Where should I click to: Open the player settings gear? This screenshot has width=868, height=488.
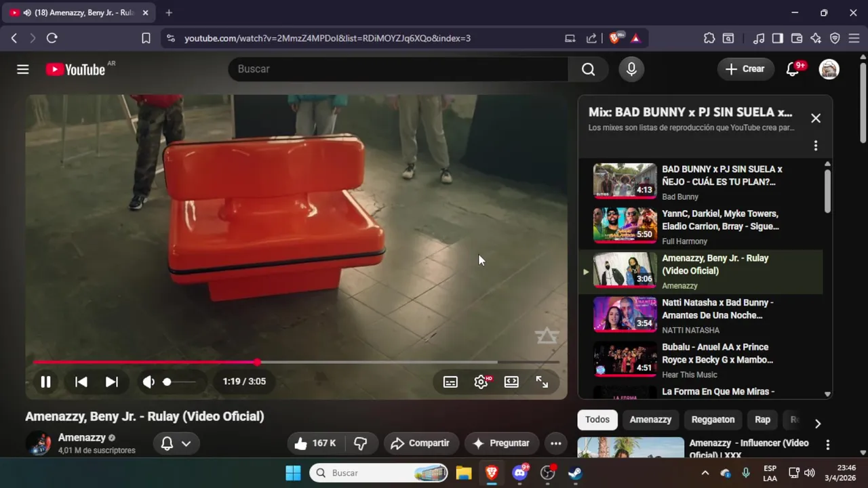tap(481, 382)
